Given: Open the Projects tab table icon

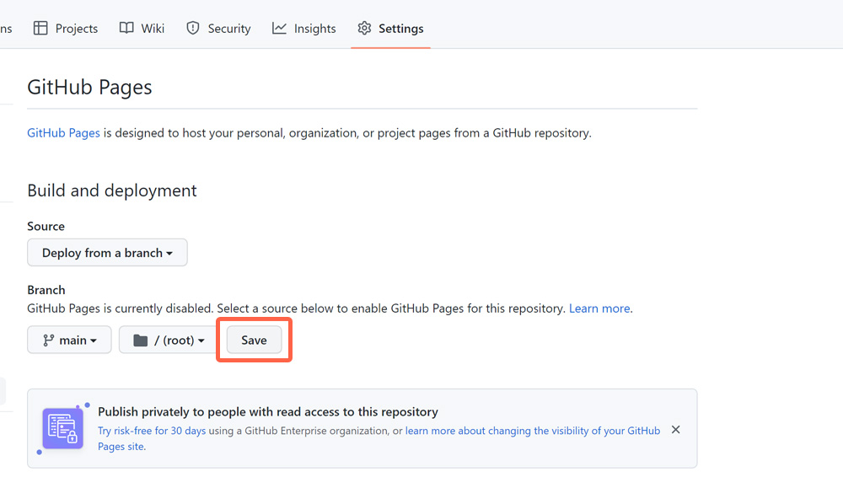Looking at the screenshot, I should (x=40, y=28).
